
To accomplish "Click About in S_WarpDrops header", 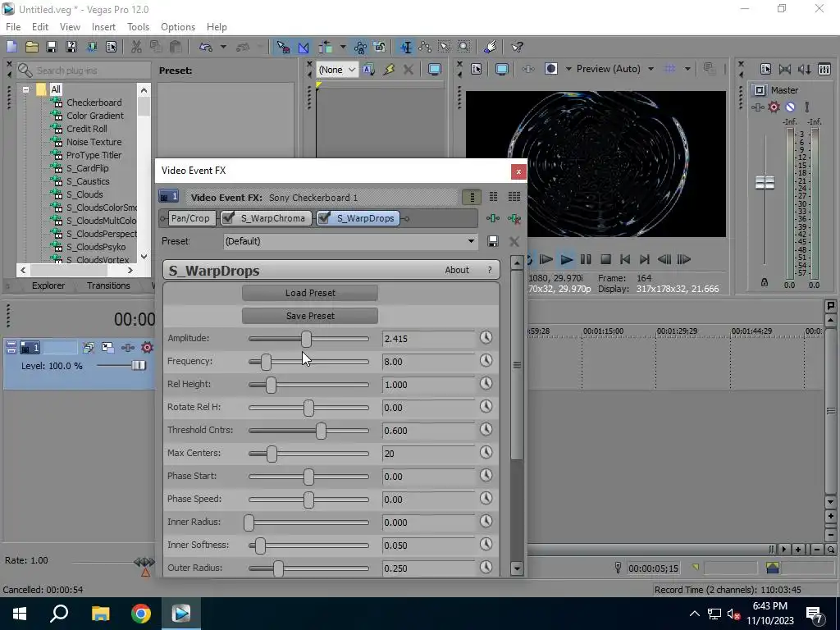I will [x=456, y=270].
